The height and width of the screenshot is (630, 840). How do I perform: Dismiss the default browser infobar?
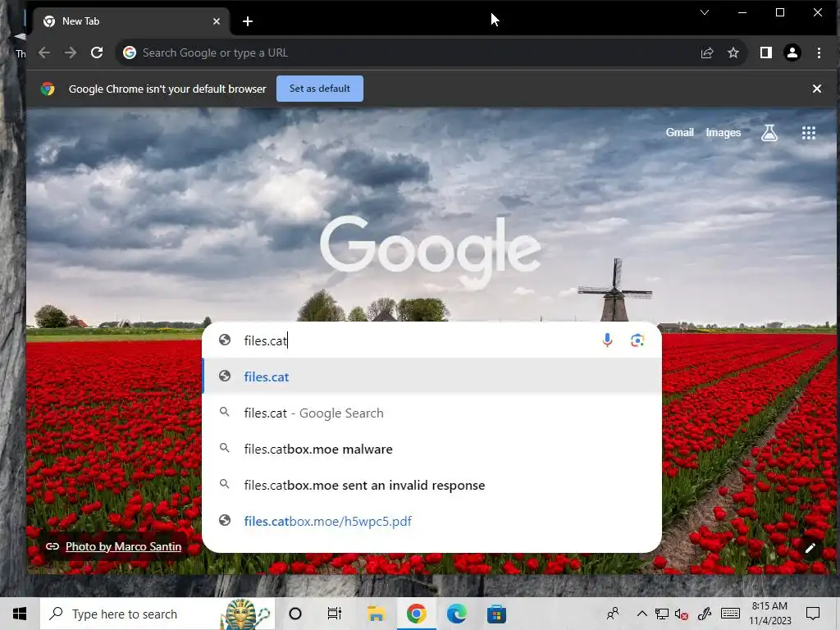point(816,89)
